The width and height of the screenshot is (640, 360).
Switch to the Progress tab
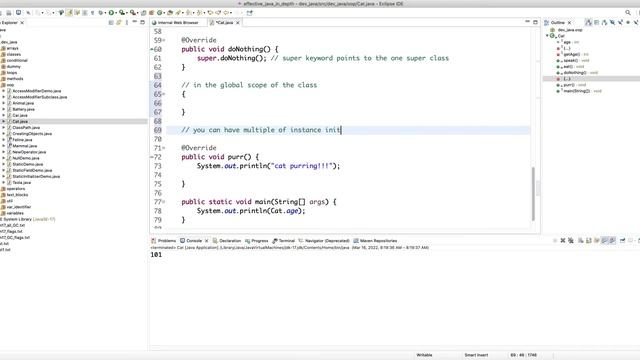256,241
